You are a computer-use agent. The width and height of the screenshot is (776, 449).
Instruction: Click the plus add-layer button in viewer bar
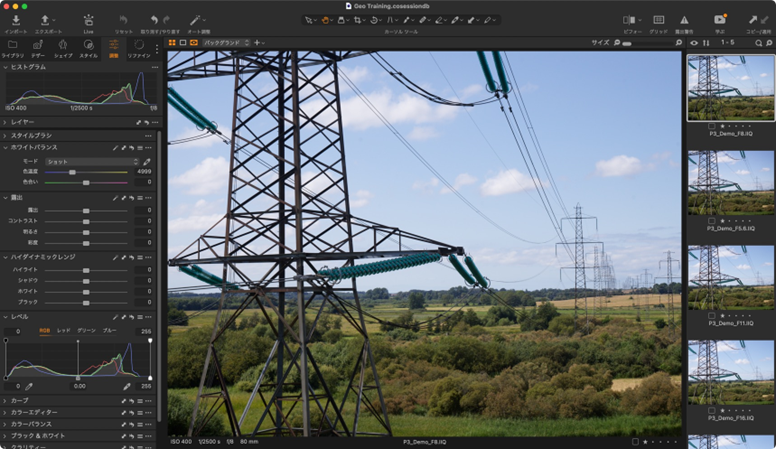[257, 43]
